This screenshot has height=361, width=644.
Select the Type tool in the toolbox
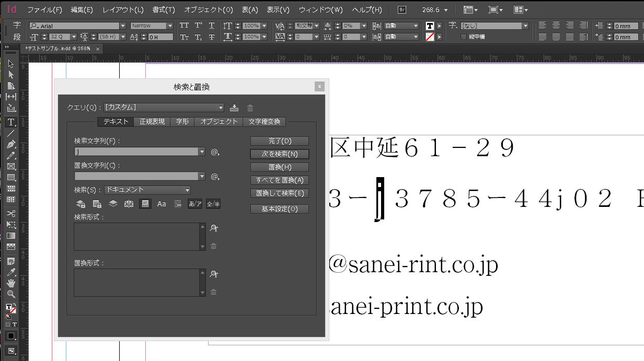[10, 122]
